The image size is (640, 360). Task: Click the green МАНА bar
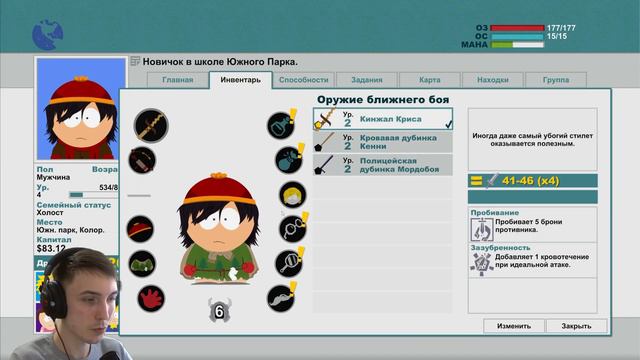pyautogui.click(x=517, y=44)
